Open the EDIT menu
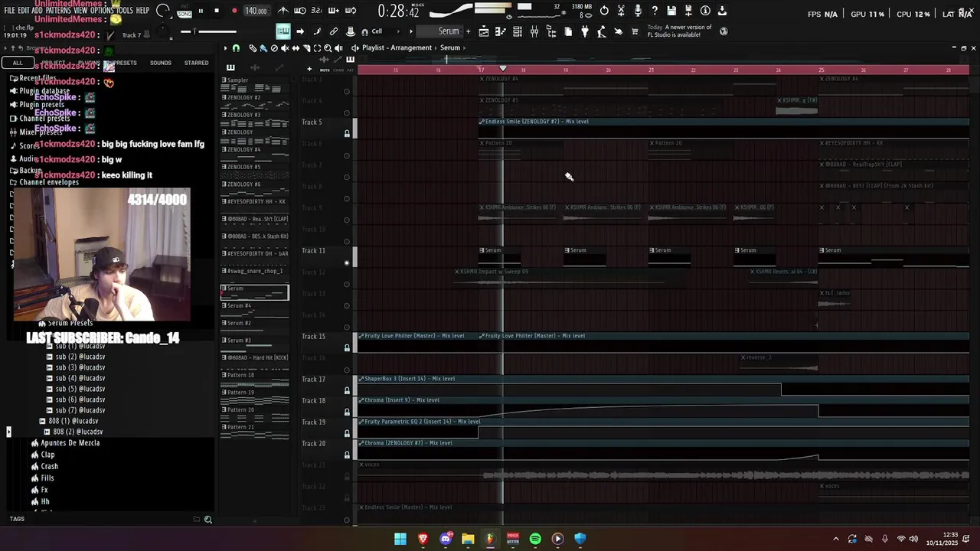The width and height of the screenshot is (980, 551). [x=24, y=11]
